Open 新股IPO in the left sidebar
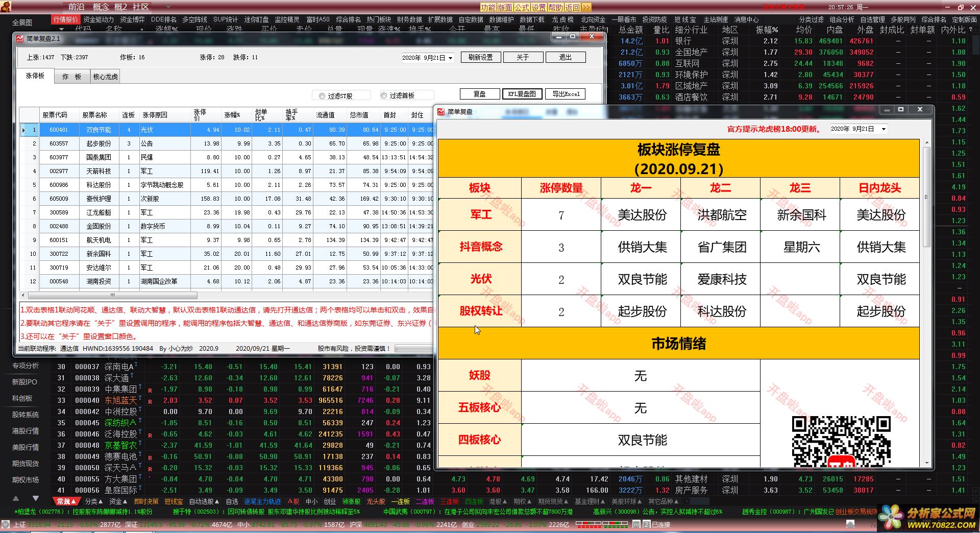 (x=24, y=382)
